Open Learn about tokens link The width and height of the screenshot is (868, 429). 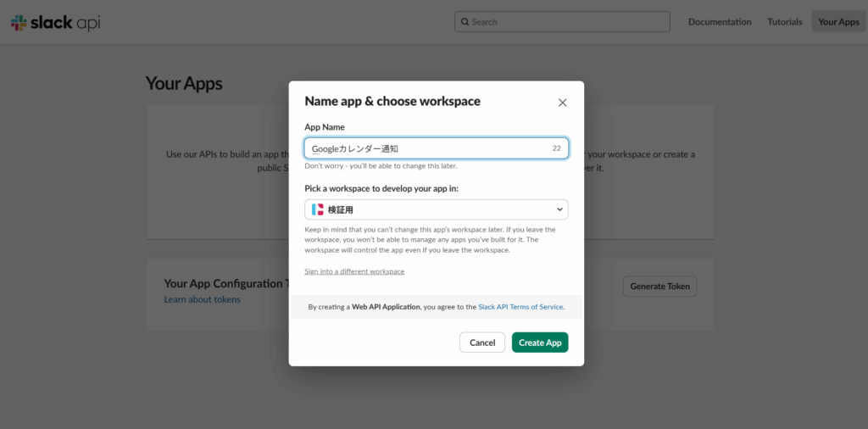point(202,299)
